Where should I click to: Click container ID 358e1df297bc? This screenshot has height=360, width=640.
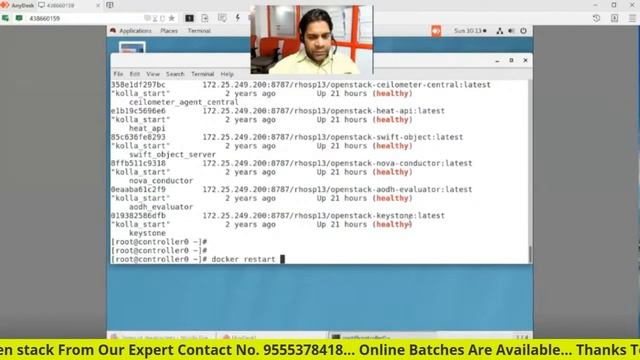coord(138,84)
